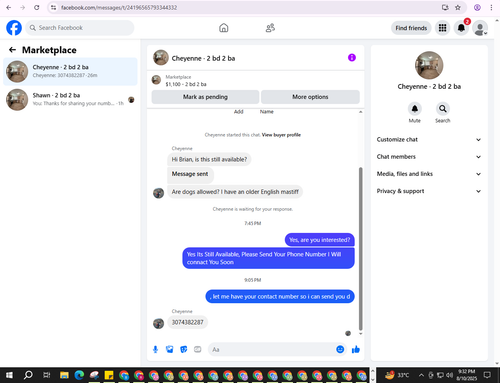
Task: Open the notifications bell
Action: point(461,28)
